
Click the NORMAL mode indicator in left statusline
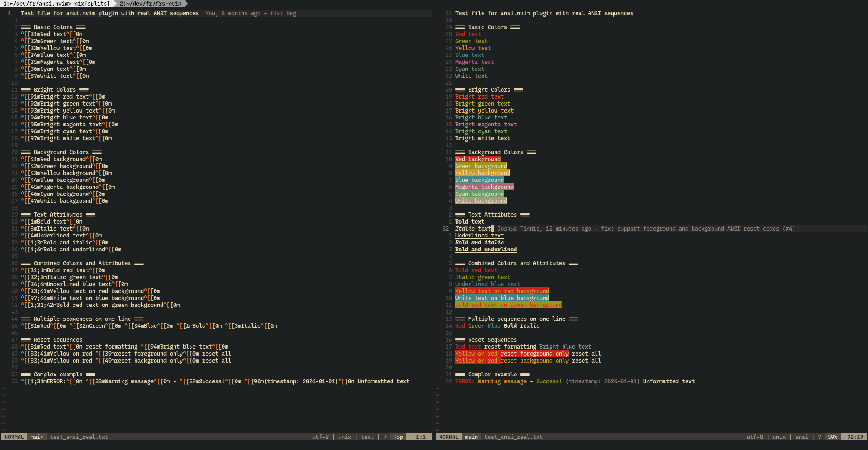pos(14,437)
